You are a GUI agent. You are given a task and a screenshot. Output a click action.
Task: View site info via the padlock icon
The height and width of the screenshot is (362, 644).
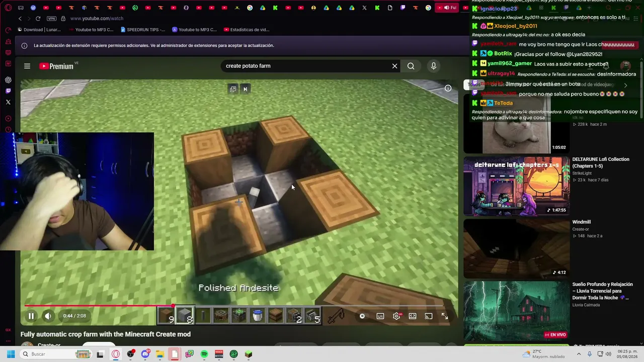(63, 19)
